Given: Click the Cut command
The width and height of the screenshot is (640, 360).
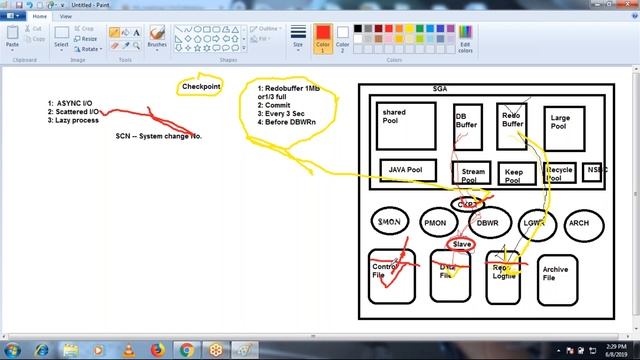Looking at the screenshot, I should [33, 29].
